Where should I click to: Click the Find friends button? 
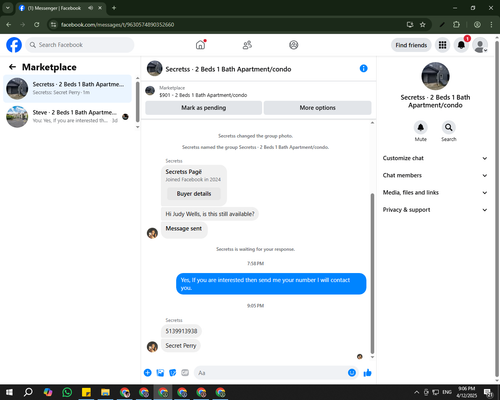point(411,45)
